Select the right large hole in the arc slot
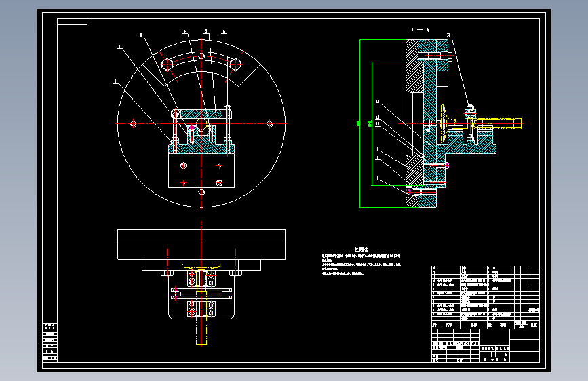 [x=235, y=64]
